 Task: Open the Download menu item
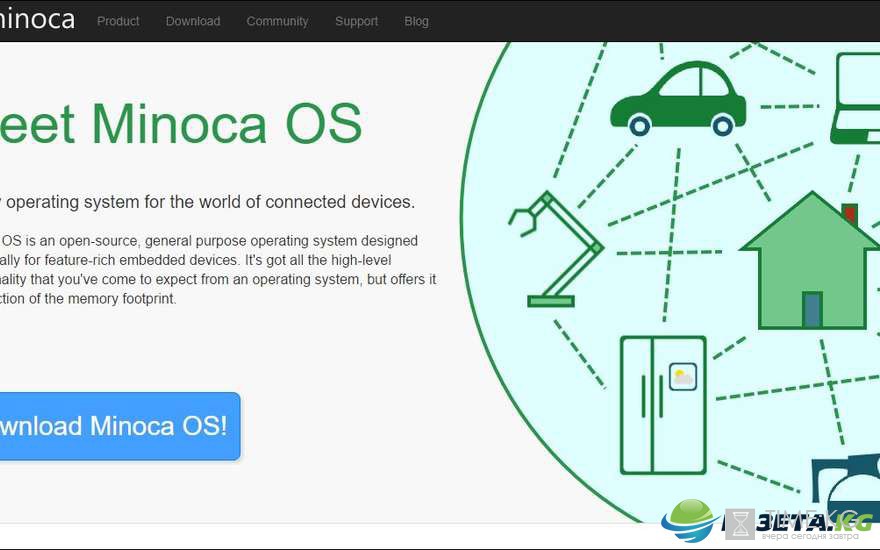(192, 21)
